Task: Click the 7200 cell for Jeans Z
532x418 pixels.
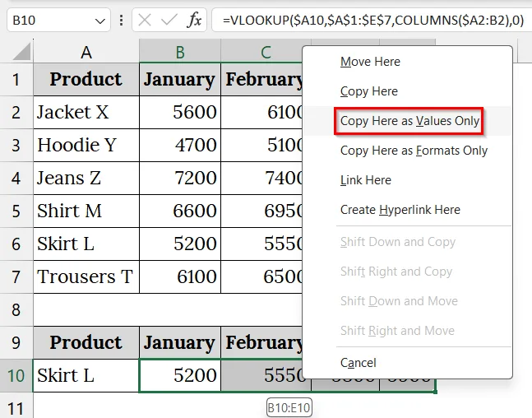Action: 180,179
